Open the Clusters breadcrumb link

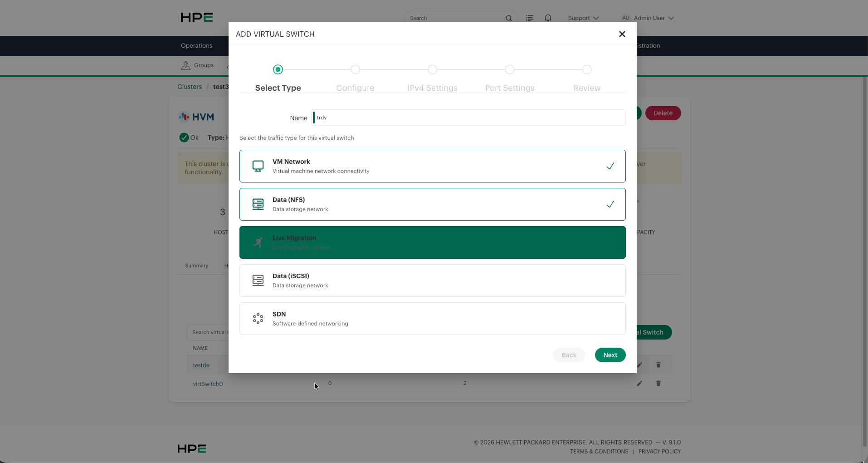(190, 87)
